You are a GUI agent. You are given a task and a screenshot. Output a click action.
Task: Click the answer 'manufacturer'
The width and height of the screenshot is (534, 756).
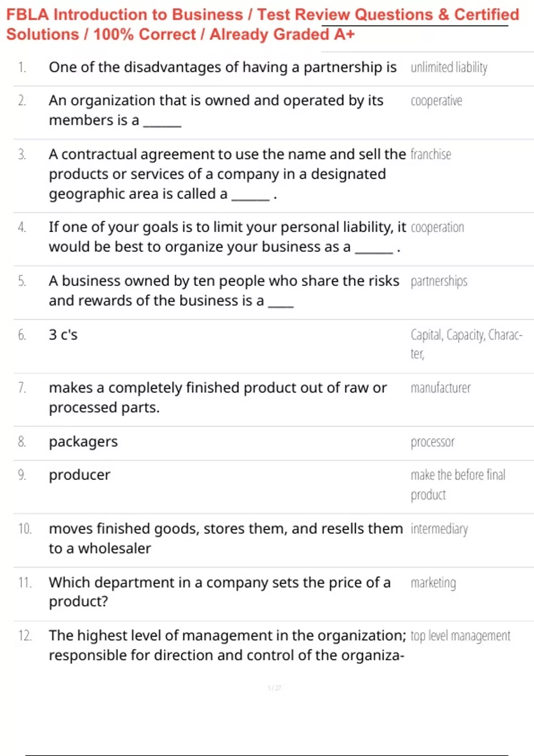click(x=441, y=388)
